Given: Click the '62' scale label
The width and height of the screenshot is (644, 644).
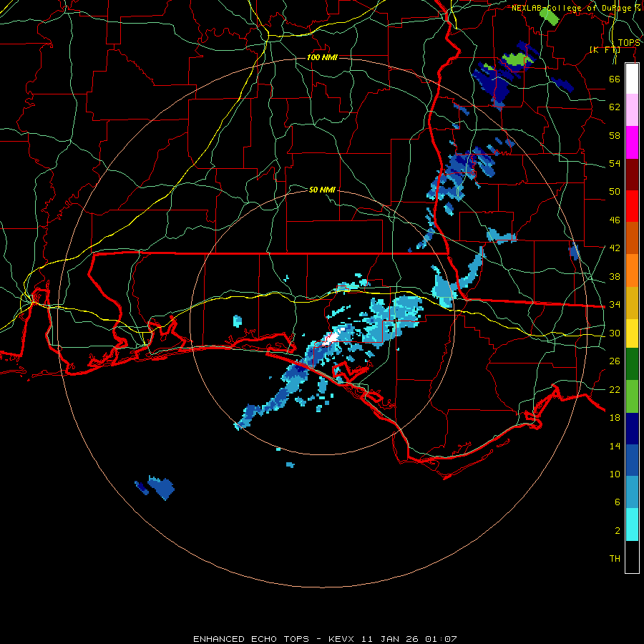Looking at the screenshot, I should 615,107.
